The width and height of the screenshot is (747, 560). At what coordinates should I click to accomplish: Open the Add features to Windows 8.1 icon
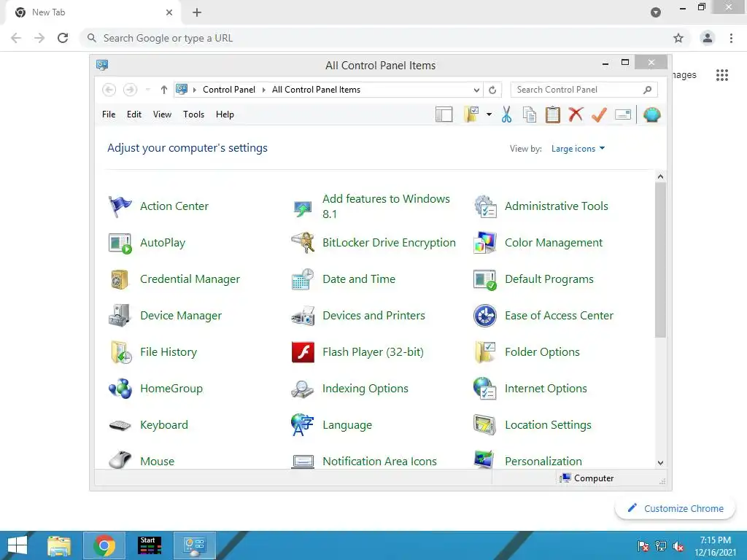click(303, 207)
